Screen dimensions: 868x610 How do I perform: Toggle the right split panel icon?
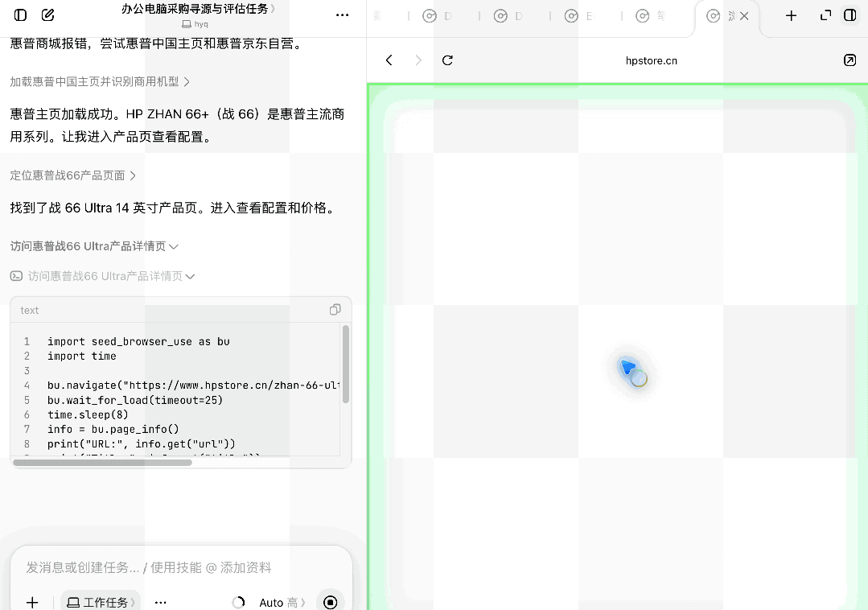pos(850,15)
